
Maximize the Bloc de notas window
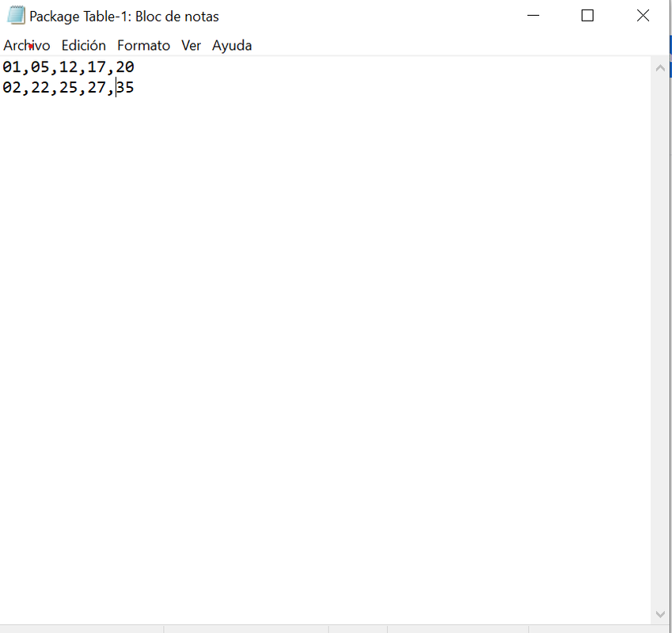587,16
